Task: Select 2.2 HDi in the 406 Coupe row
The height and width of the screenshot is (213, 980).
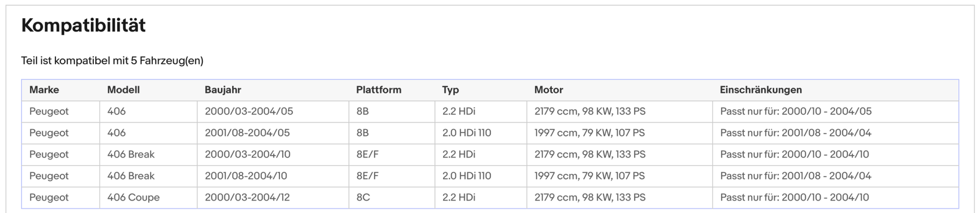Action: 459,197
